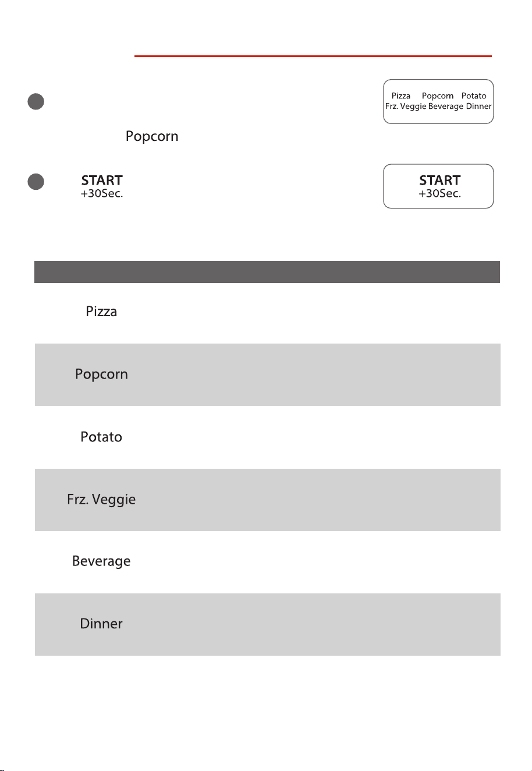Click Pizza on the keypad illustration

click(x=401, y=96)
